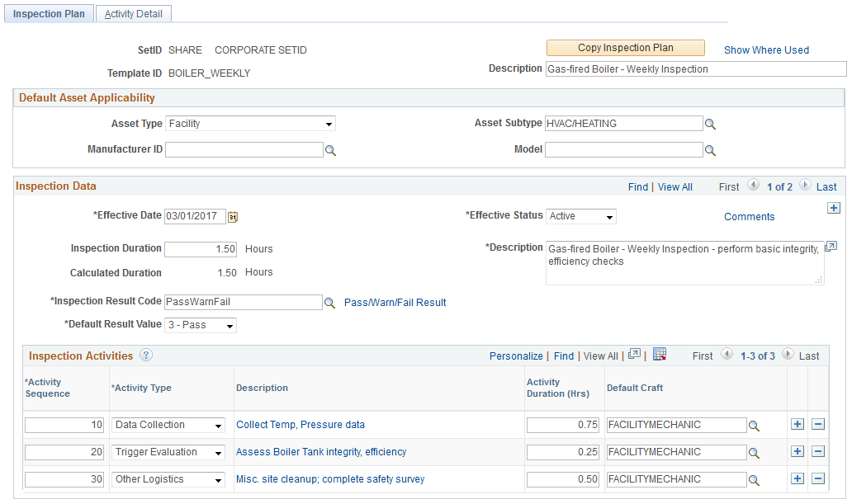Click Copy Inspection Plan button

[x=626, y=48]
